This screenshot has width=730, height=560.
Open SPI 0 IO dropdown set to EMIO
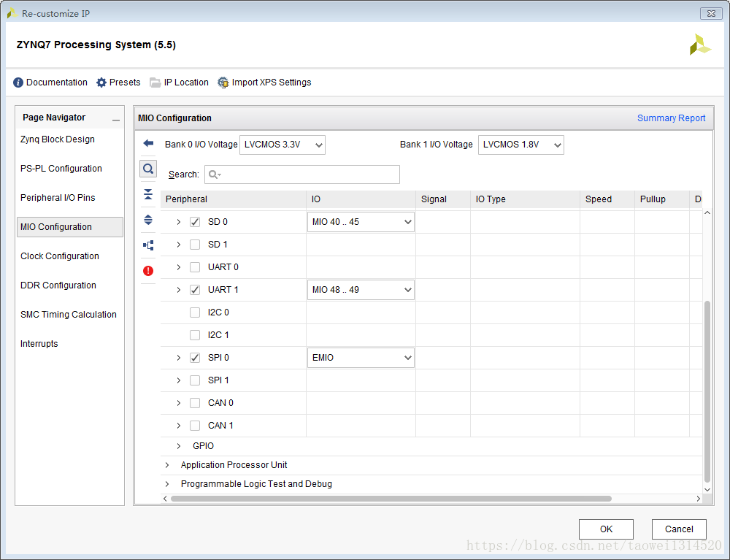[x=361, y=358]
